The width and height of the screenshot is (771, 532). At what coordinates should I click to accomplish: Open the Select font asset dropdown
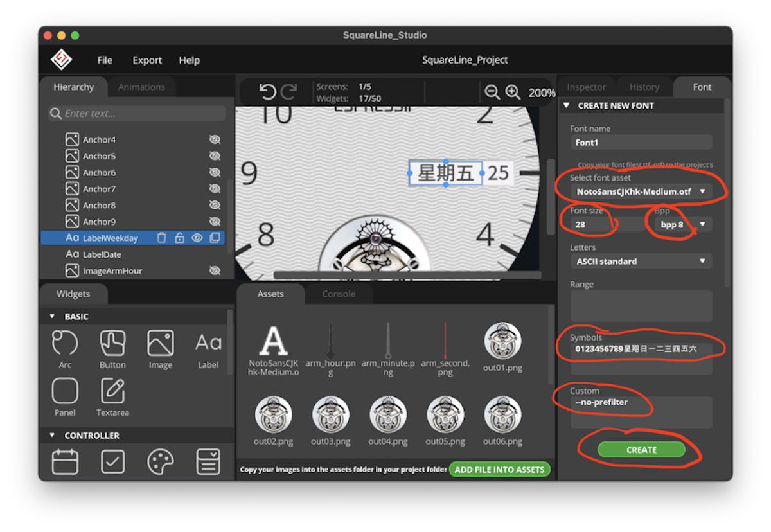click(641, 191)
